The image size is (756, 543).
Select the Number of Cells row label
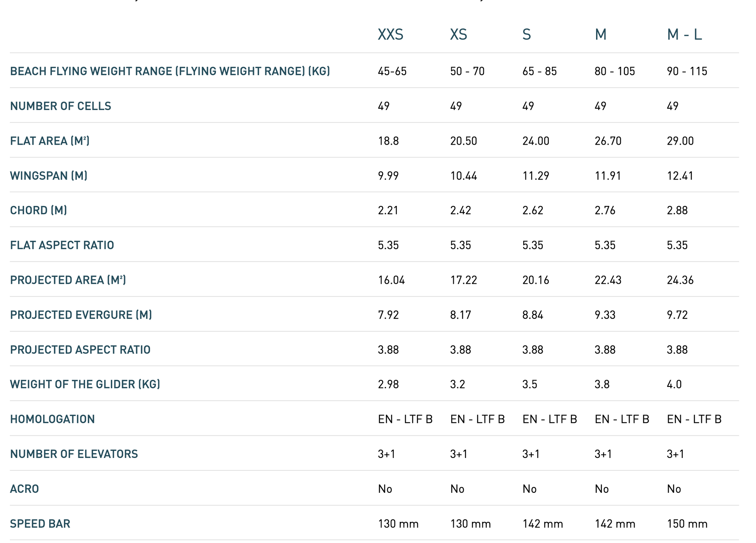(60, 106)
